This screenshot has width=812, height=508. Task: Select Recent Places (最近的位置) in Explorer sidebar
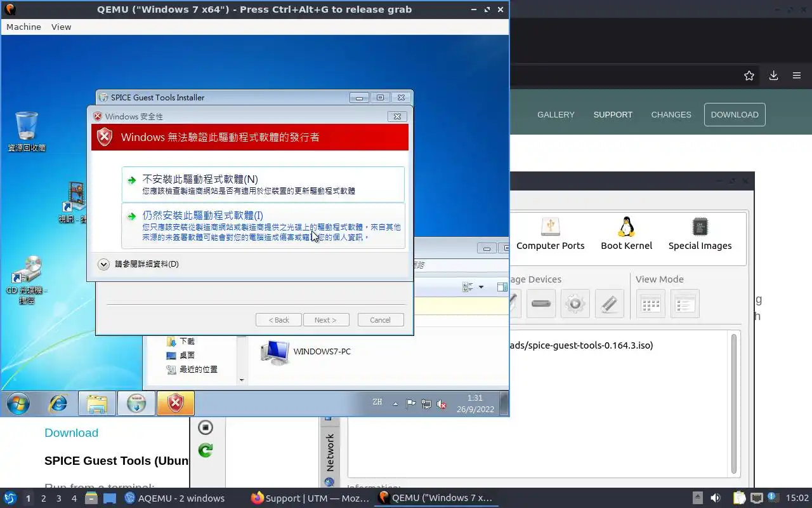coord(192,370)
